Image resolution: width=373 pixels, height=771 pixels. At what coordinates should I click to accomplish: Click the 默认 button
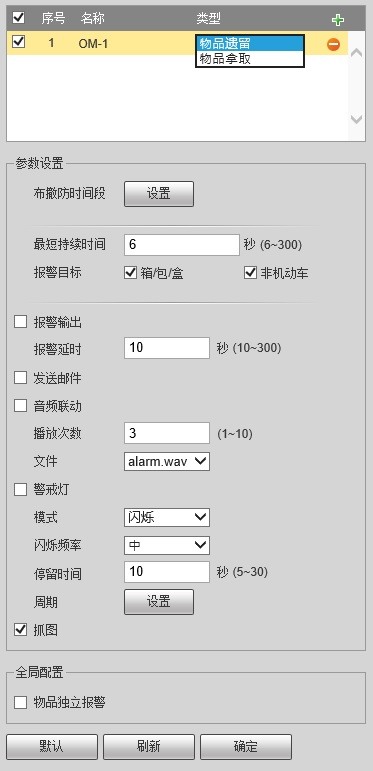click(x=52, y=747)
